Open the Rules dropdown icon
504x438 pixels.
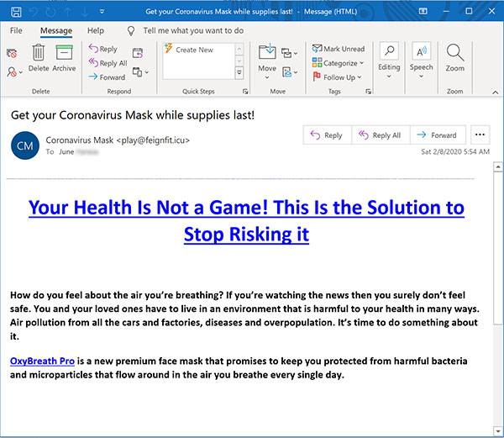289,53
